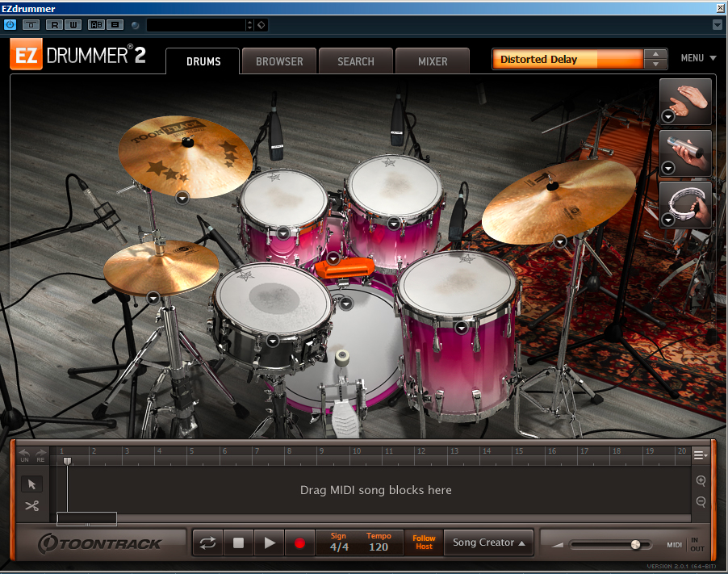
Task: Click the button right of A/B
Action: (115, 24)
